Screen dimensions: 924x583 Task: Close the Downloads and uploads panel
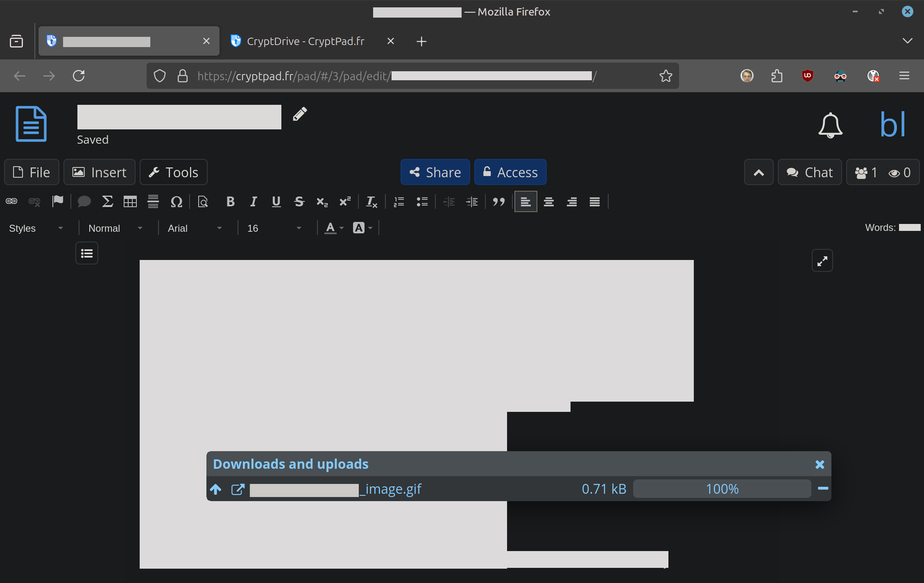pos(820,464)
